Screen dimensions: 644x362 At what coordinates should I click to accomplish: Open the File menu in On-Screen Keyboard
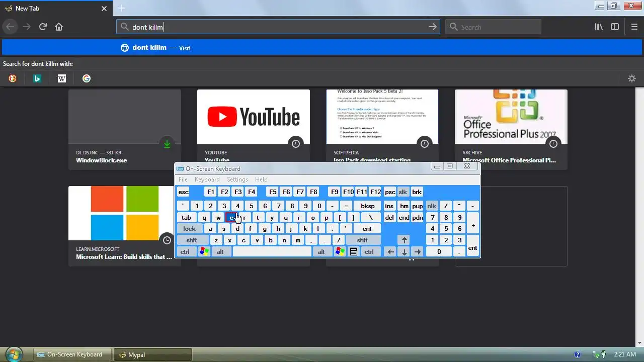183,179
